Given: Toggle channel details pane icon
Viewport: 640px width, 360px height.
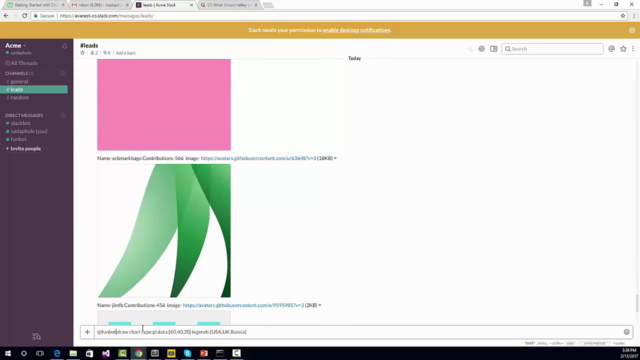Looking at the screenshot, I should click(493, 49).
